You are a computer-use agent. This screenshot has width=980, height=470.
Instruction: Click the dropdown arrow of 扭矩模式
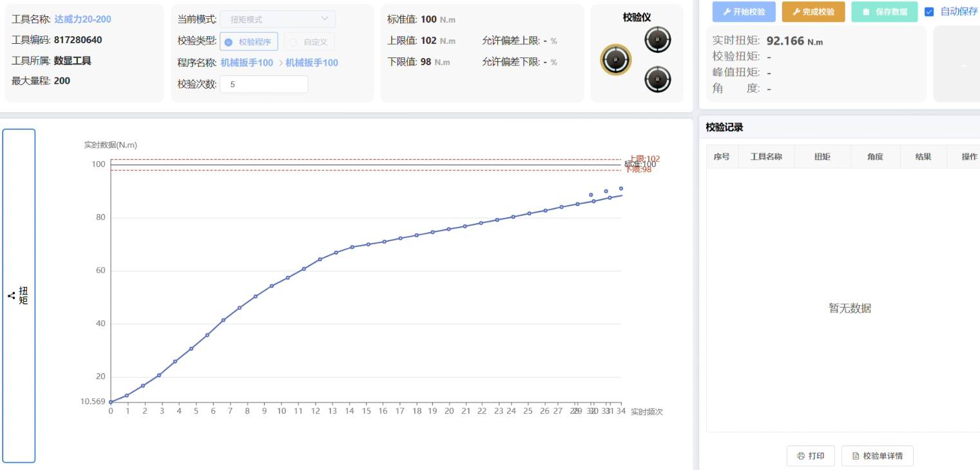[x=325, y=19]
